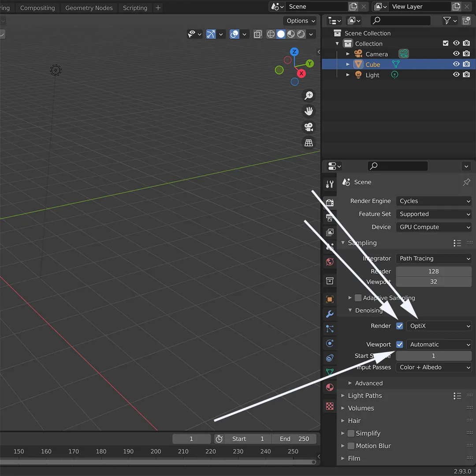Open the Modifier properties wrench tab

point(330,314)
